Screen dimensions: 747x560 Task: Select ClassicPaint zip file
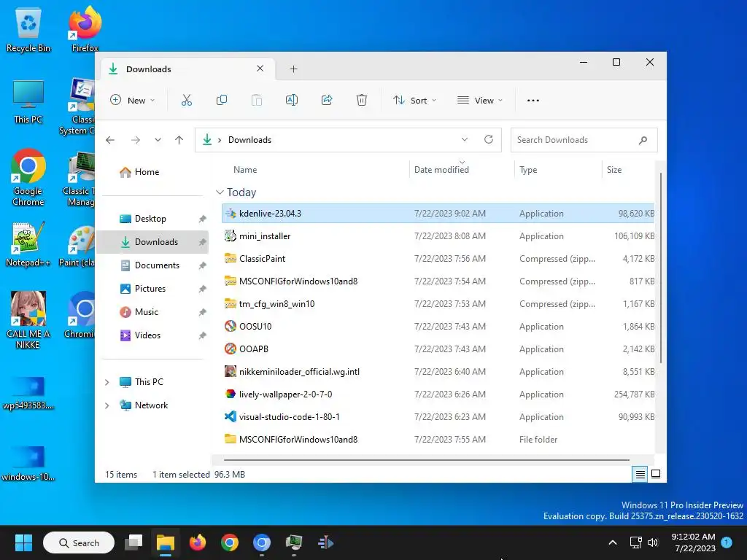(x=438, y=259)
